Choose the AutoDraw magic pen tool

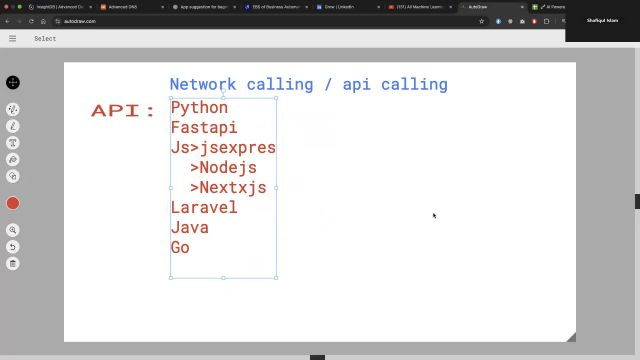pos(13,109)
